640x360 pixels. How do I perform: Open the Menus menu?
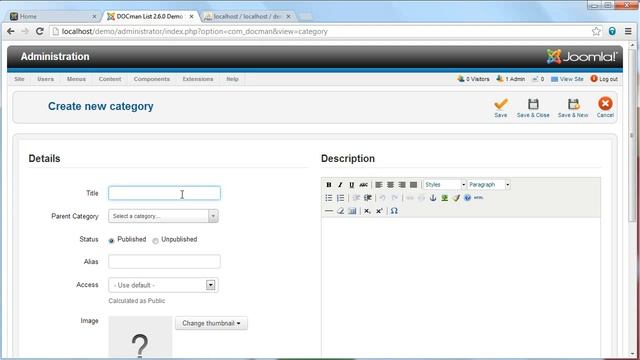[76, 79]
